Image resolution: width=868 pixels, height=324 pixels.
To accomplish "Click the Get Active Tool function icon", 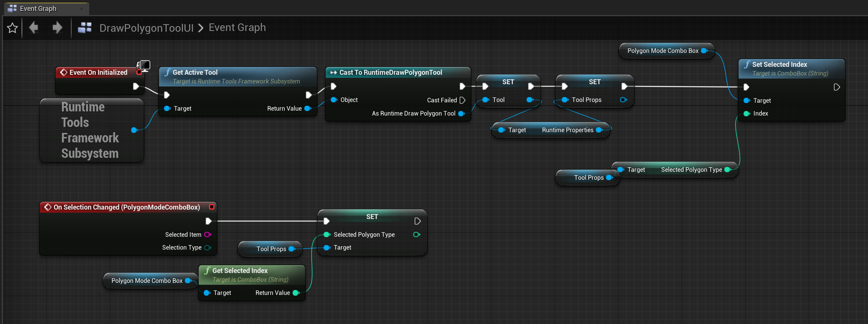I will click(x=167, y=72).
